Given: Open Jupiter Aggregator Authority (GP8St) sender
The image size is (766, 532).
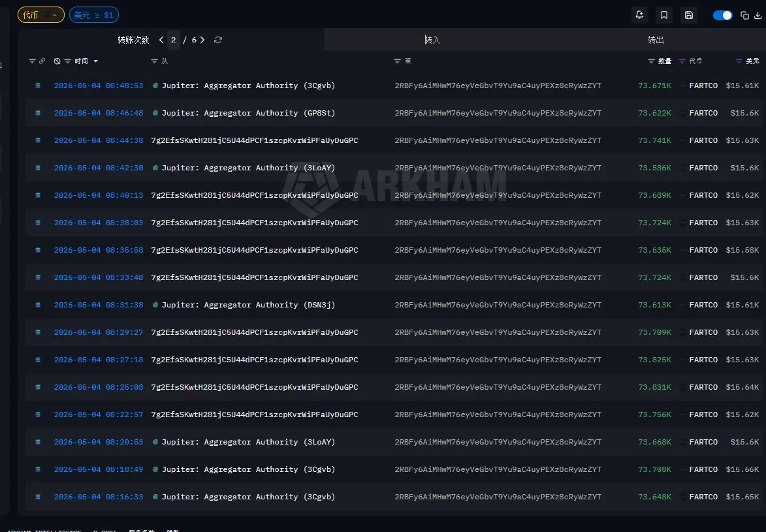Looking at the screenshot, I should [x=248, y=113].
